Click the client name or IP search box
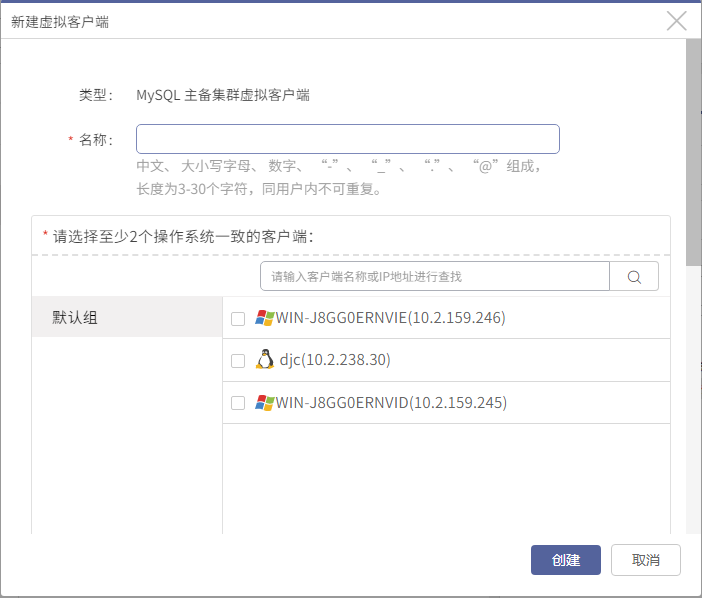 pyautogui.click(x=435, y=277)
